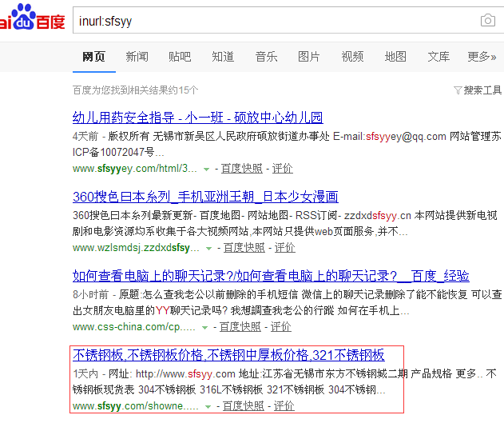Open the 视频 tab
The image size is (504, 423).
click(352, 57)
